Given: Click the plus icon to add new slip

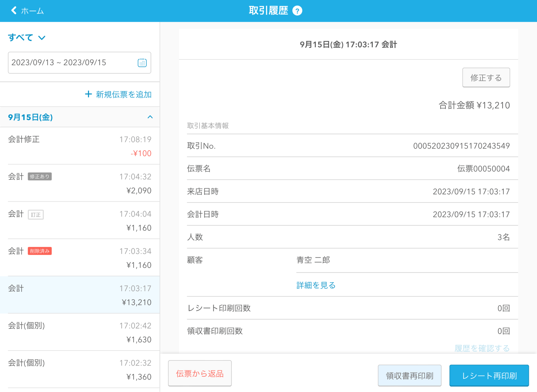Looking at the screenshot, I should point(88,94).
